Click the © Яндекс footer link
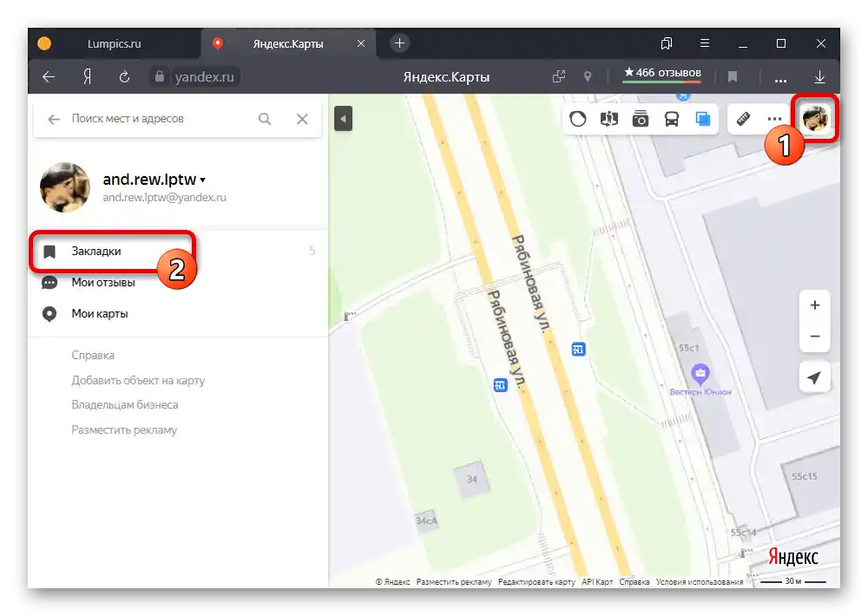This screenshot has height=616, width=868. coord(392,581)
